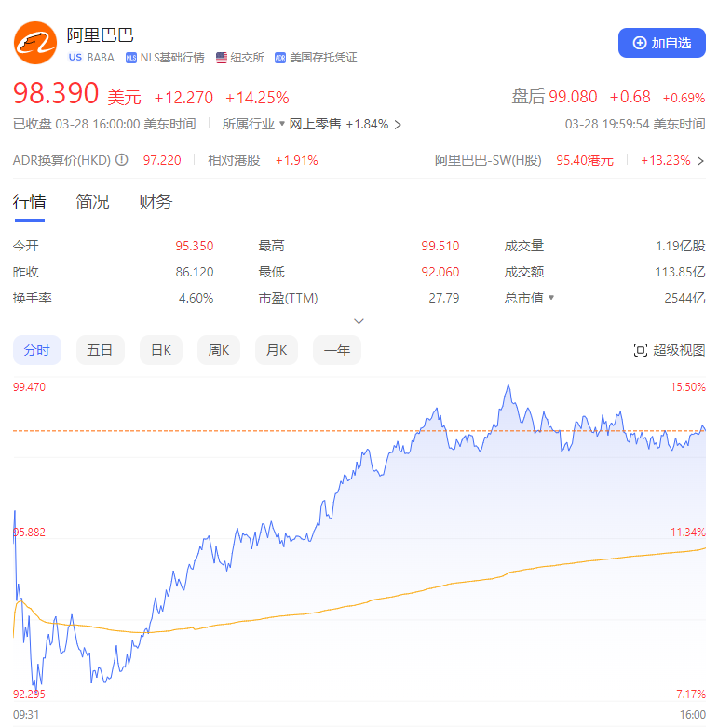The image size is (718, 728).
Task: Click the ADR badge icon beside 美国存托凭证
Action: click(280, 58)
